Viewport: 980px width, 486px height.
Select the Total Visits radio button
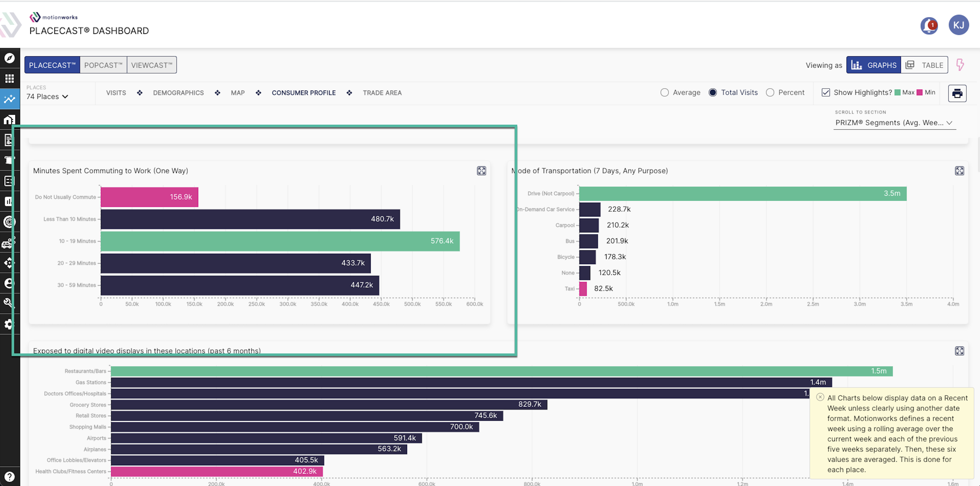(x=713, y=93)
